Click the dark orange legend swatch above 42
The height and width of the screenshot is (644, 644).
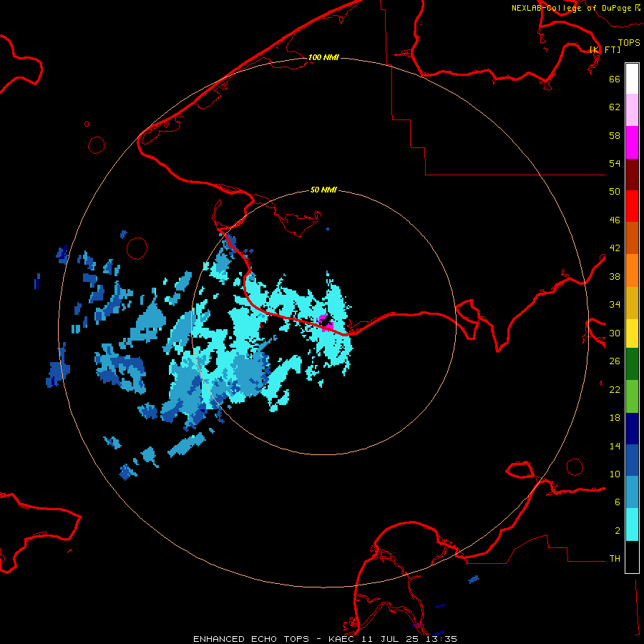point(632,238)
